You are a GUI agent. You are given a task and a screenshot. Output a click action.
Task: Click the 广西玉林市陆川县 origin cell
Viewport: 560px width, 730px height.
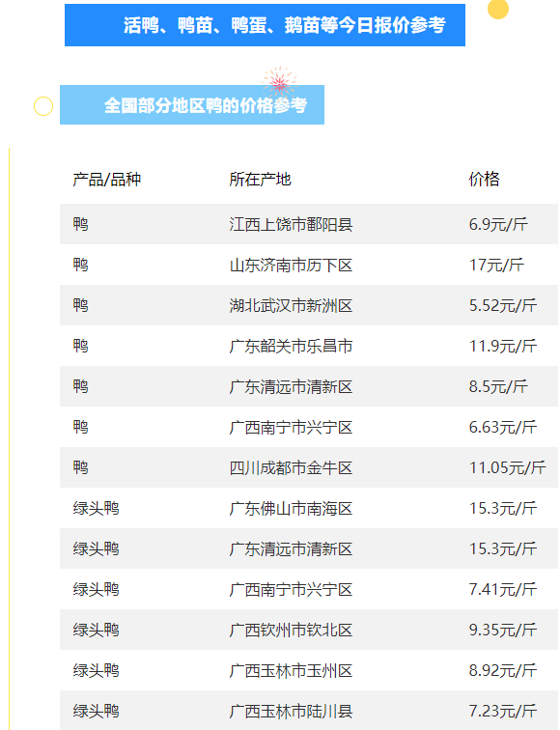[291, 711]
